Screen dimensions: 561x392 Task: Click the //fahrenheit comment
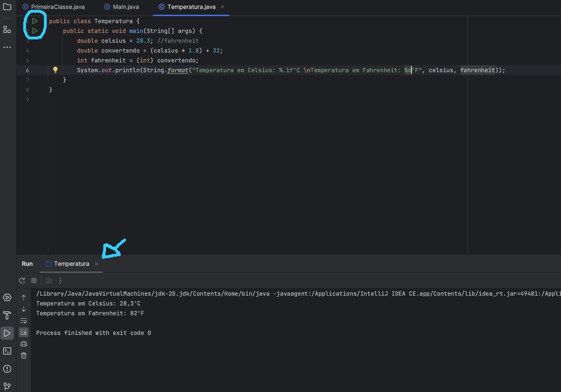[x=178, y=41]
